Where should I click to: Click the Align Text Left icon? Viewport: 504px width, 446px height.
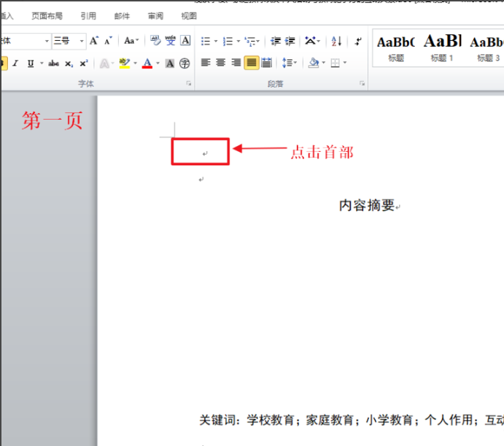pyautogui.click(x=206, y=63)
